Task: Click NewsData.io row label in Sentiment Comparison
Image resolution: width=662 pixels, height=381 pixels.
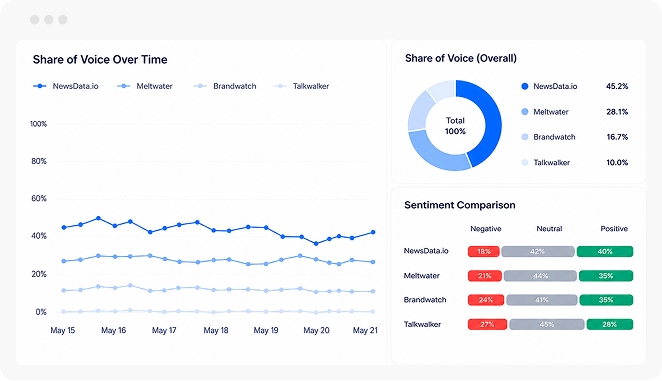Action: 426,251
